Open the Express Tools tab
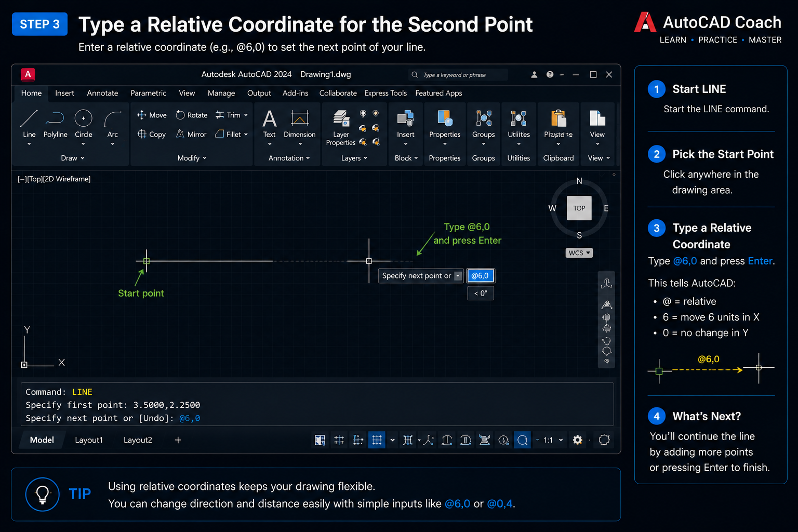798x532 pixels. (x=385, y=93)
